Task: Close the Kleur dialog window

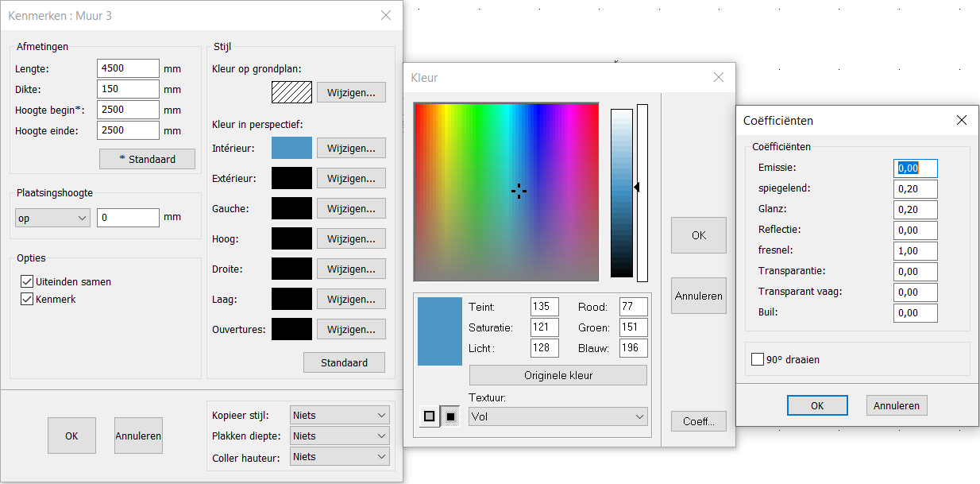Action: [x=719, y=77]
